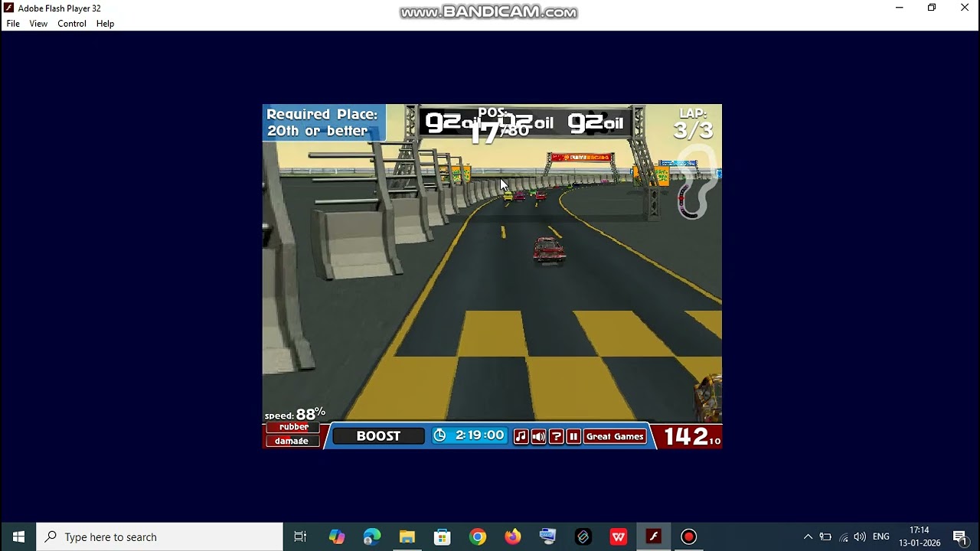Screen dimensions: 980x551
Task: Open the clock and date flyout
Action: (x=920, y=536)
